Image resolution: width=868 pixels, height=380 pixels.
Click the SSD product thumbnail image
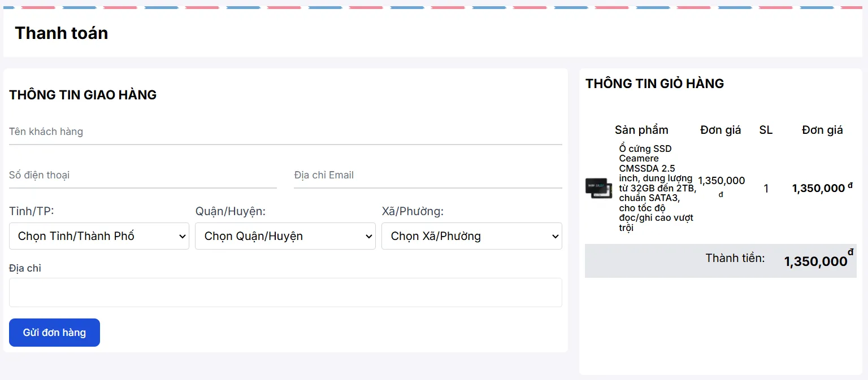click(599, 188)
